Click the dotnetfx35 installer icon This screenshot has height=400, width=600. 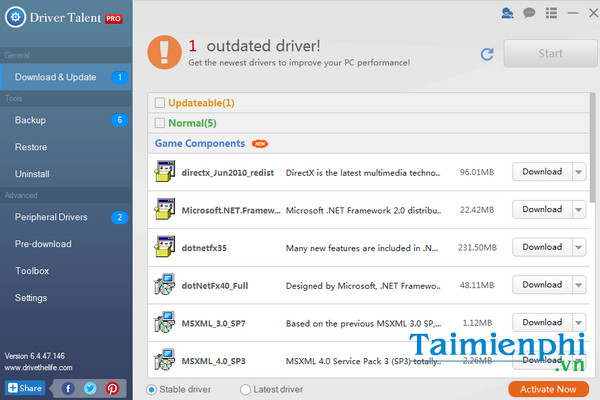pos(165,247)
